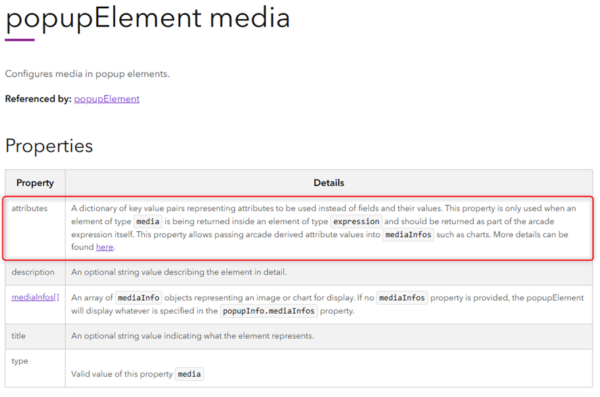Image resolution: width=600 pixels, height=397 pixels.
Task: Click the title row description text
Action: (192, 336)
